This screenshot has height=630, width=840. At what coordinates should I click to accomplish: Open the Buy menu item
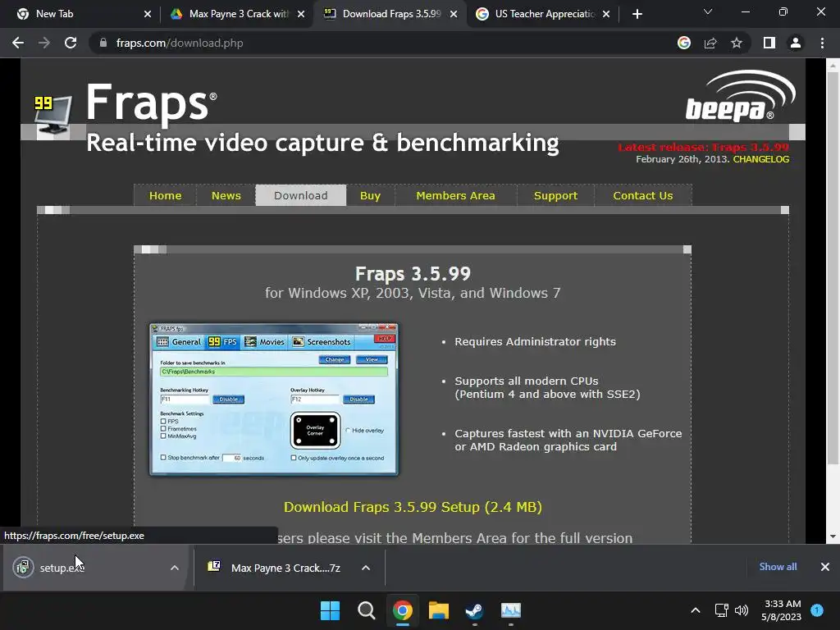[370, 195]
